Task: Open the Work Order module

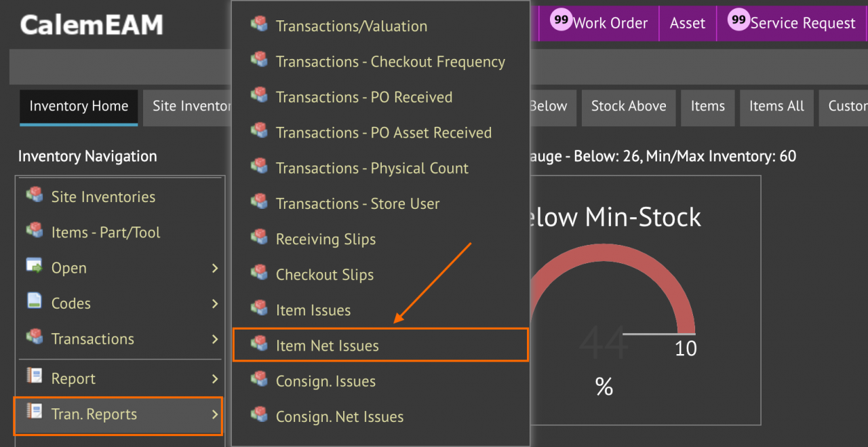Action: coord(599,23)
